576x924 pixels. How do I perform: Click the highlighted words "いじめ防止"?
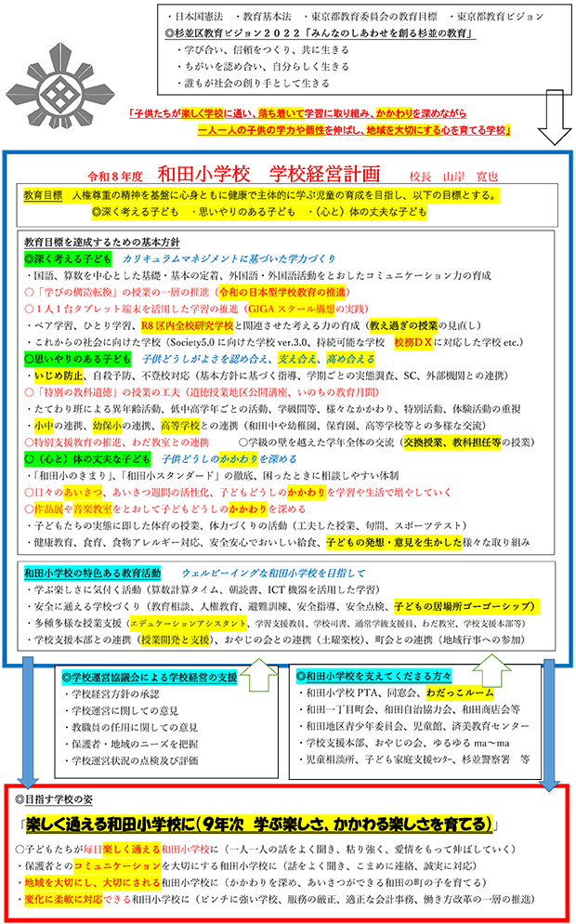pyautogui.click(x=59, y=375)
